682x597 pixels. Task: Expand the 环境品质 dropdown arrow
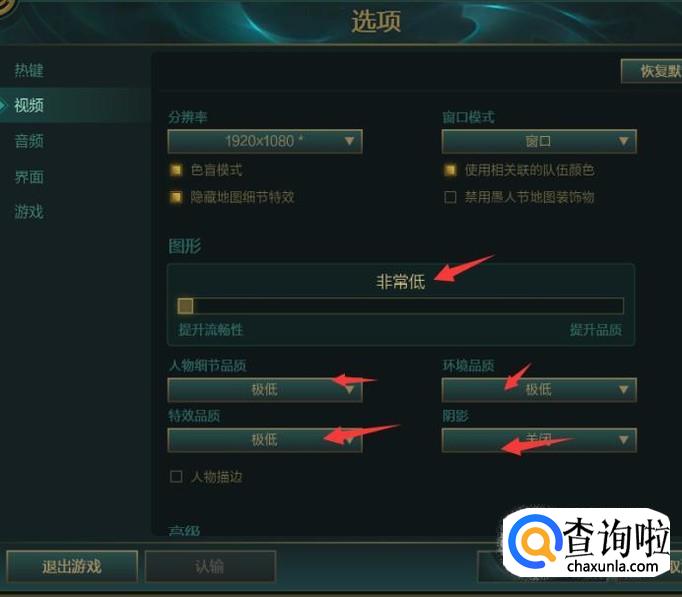pyautogui.click(x=623, y=390)
